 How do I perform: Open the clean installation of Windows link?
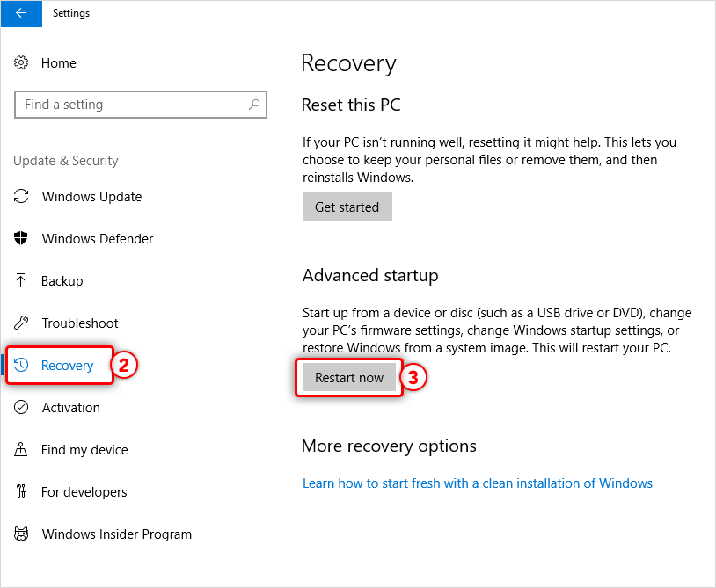tap(478, 483)
